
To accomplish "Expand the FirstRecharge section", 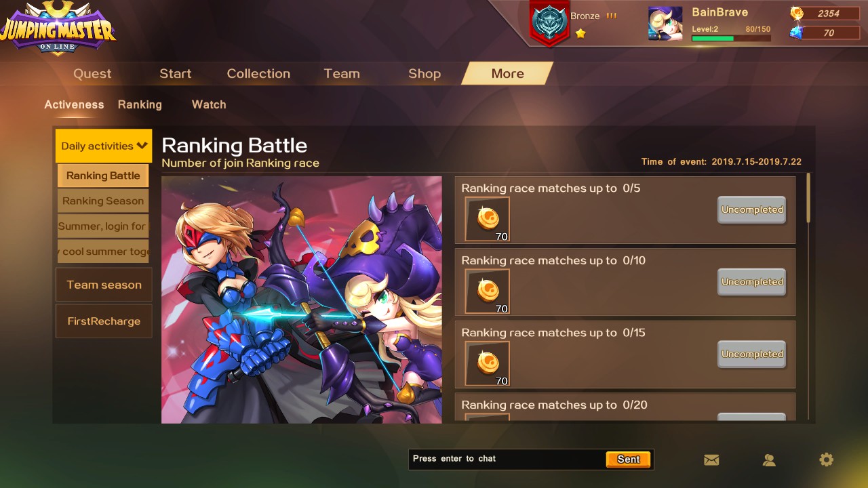I will click(104, 321).
